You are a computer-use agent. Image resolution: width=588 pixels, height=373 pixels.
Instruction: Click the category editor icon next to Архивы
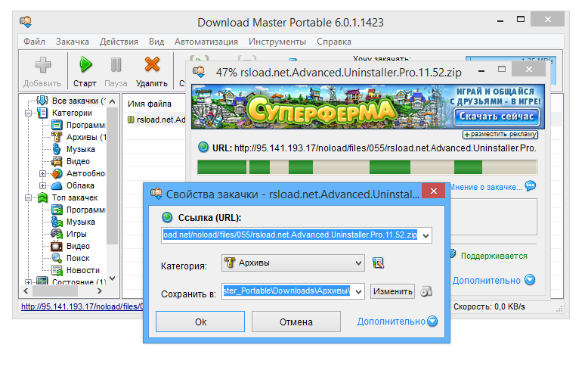coord(379,263)
